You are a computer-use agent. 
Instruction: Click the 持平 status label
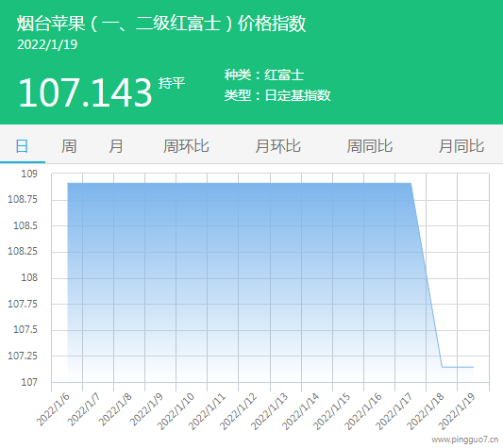pos(172,83)
